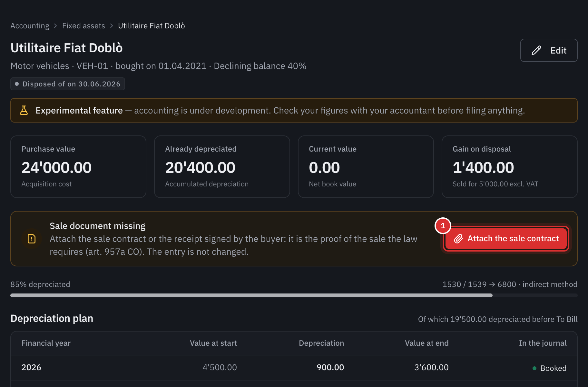Screen dimensions: 588x387
Task: Click the chevron after Accounting breadcrumb
Action: (55, 26)
